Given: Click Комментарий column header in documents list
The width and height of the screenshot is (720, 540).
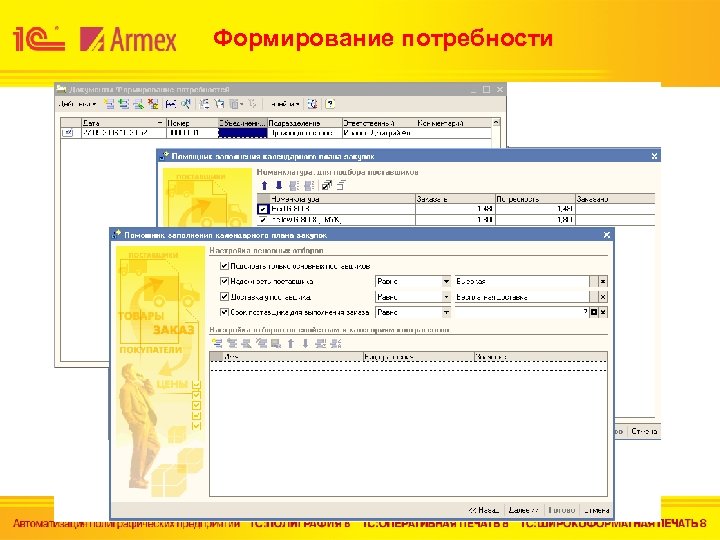Looking at the screenshot, I should (x=454, y=123).
